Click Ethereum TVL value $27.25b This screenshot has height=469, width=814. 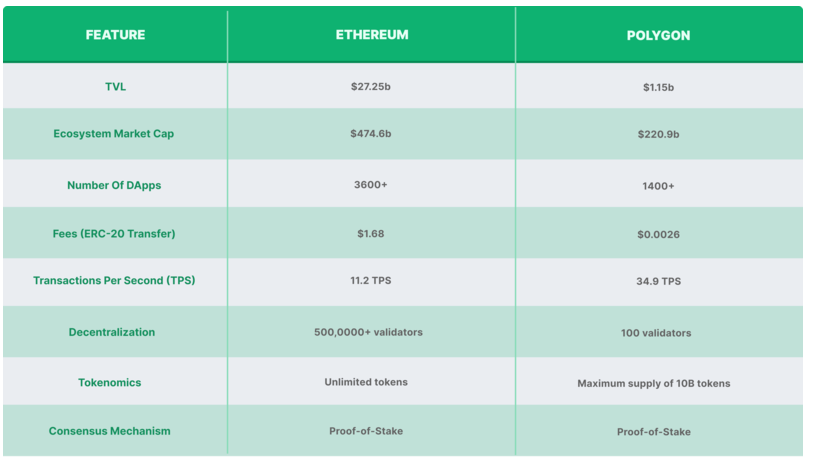[371, 87]
